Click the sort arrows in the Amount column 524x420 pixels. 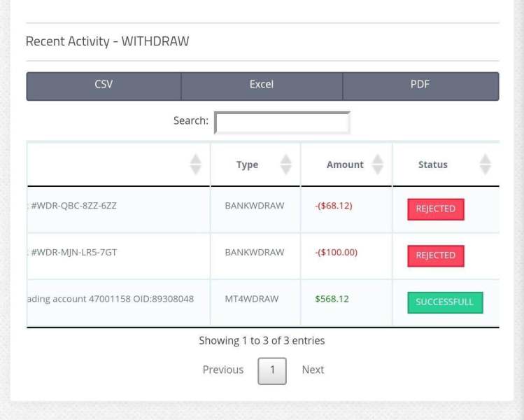click(x=378, y=164)
